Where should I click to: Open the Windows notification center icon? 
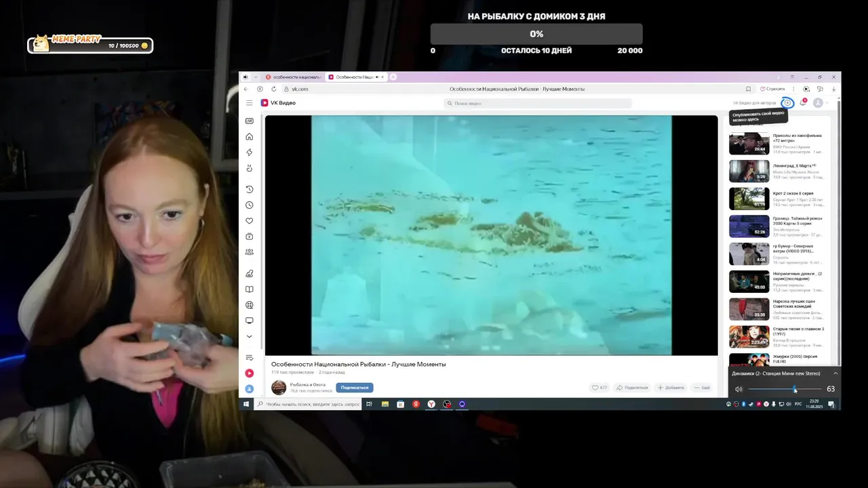tap(831, 404)
